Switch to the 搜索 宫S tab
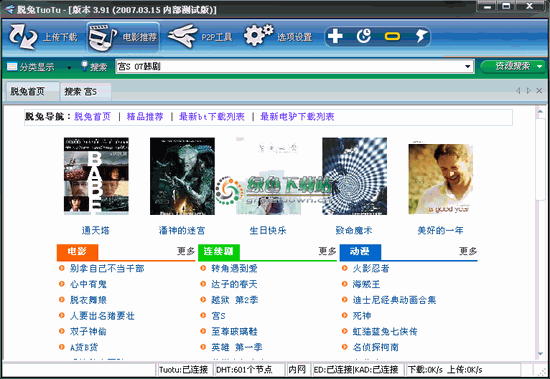The height and width of the screenshot is (379, 550). (x=86, y=92)
